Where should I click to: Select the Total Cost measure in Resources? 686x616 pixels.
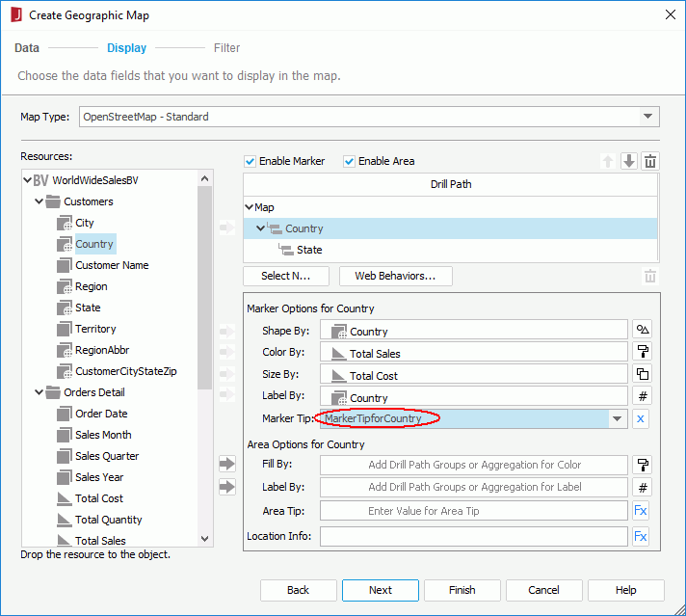(x=99, y=498)
